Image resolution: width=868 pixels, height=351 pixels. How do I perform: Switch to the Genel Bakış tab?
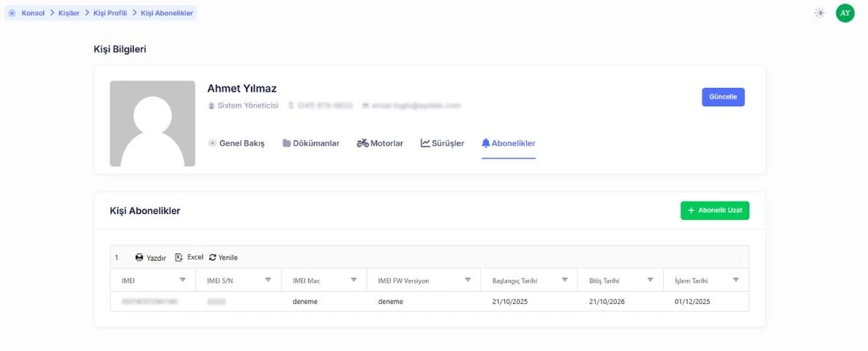tap(236, 143)
